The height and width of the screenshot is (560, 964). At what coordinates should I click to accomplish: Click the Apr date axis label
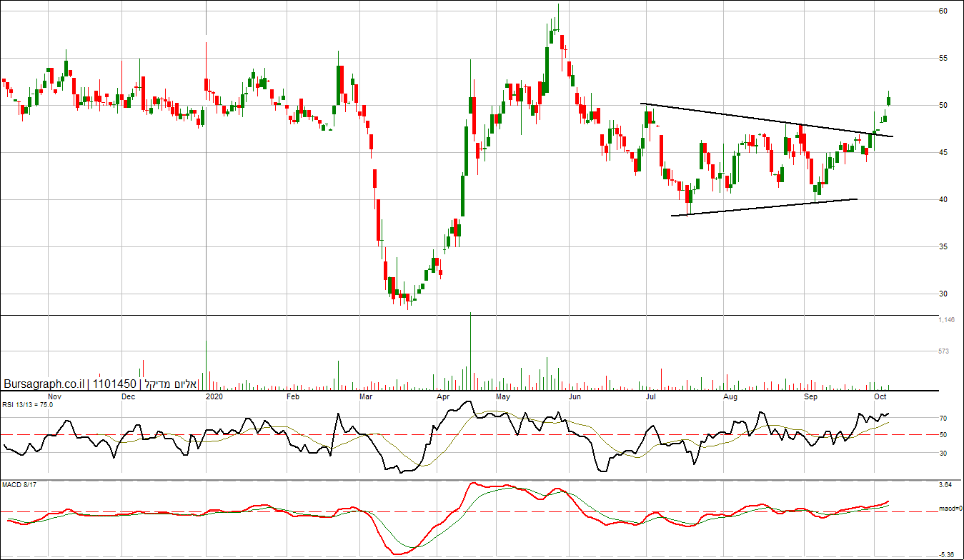(443, 396)
